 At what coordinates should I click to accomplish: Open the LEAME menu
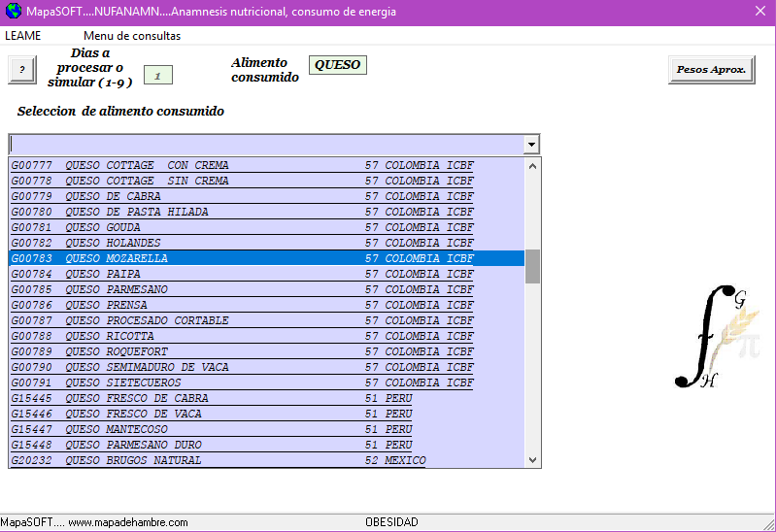pyautogui.click(x=23, y=36)
